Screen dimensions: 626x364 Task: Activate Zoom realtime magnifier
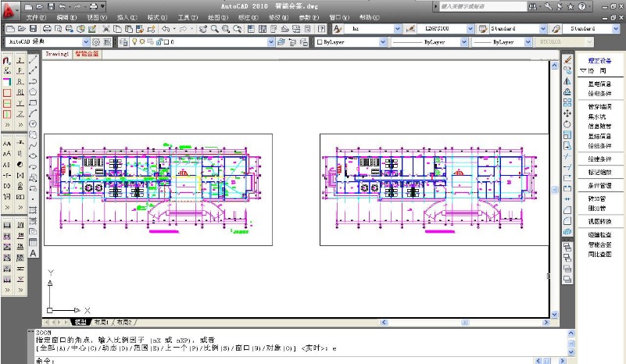214,29
